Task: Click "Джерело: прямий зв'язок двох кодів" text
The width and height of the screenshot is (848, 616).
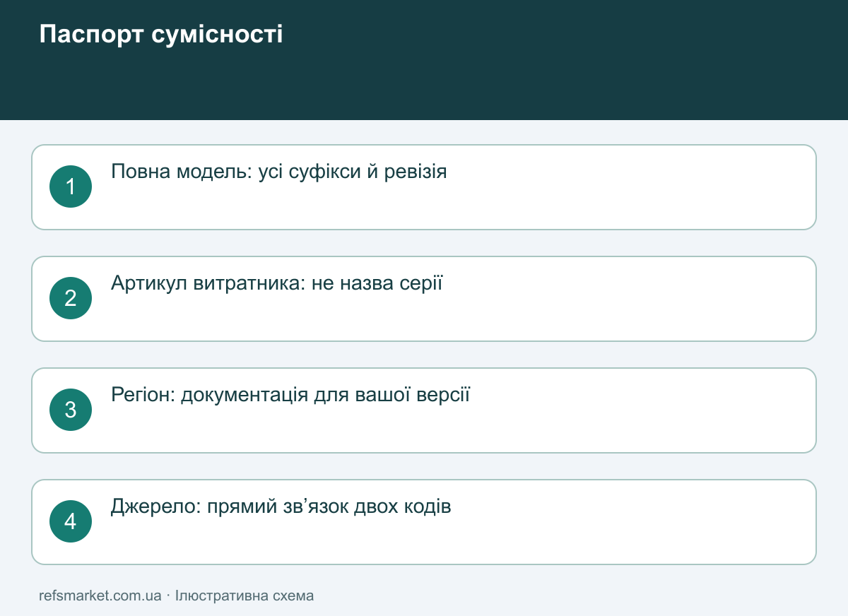Action: click(281, 507)
